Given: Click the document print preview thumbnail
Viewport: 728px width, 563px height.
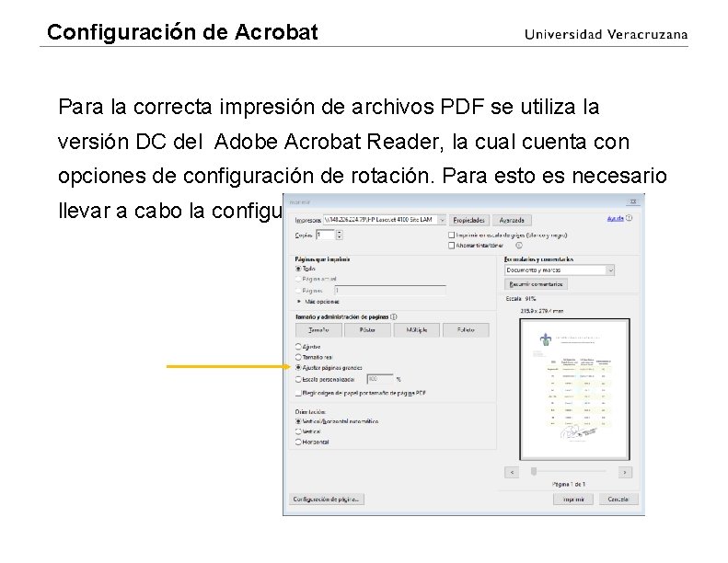Looking at the screenshot, I should [x=575, y=389].
